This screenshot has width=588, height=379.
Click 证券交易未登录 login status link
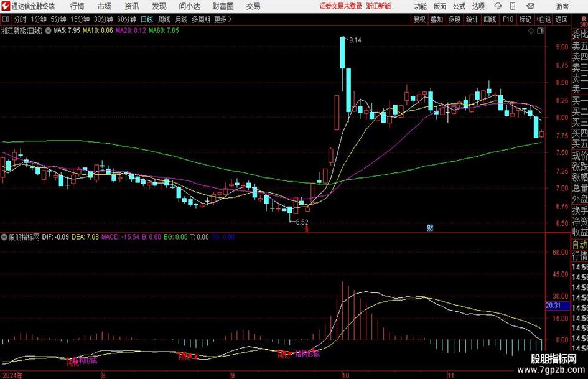coord(341,6)
